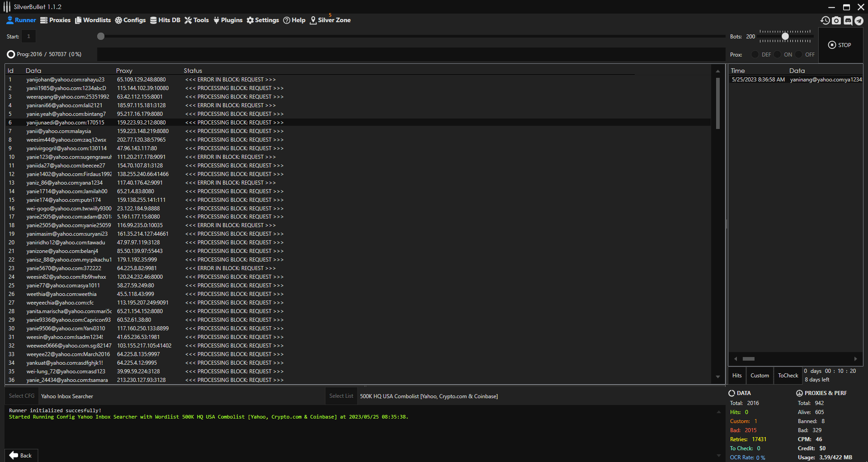
Task: Click the Start number input field
Action: point(28,36)
